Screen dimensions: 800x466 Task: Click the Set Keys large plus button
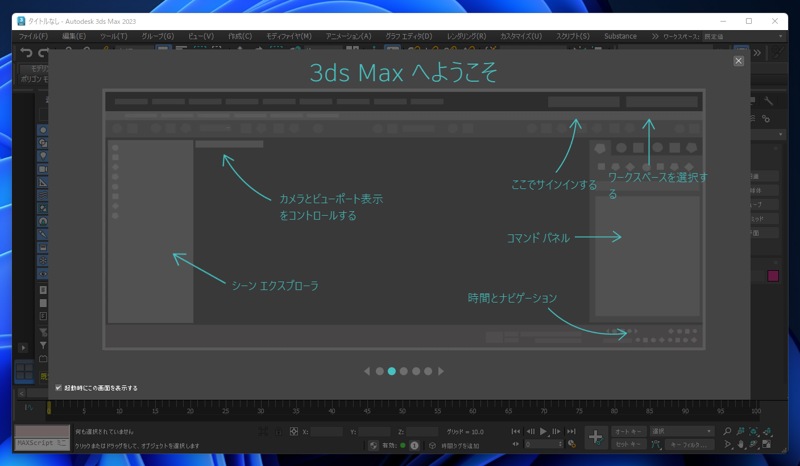pyautogui.click(x=595, y=437)
